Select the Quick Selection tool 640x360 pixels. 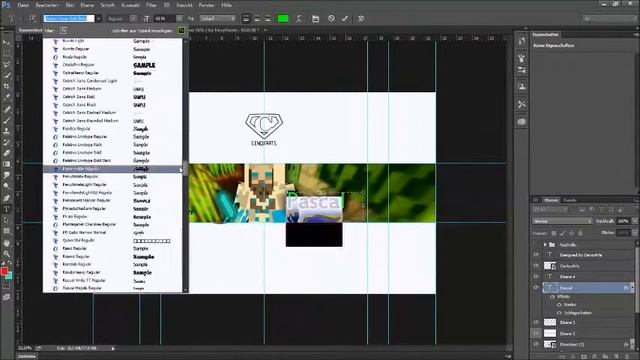[x=7, y=76]
